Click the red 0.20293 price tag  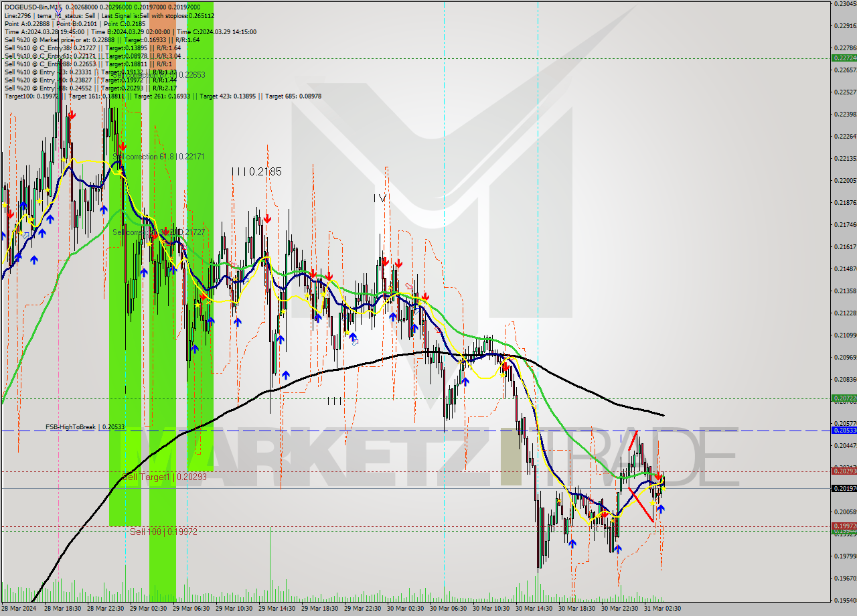tap(844, 471)
